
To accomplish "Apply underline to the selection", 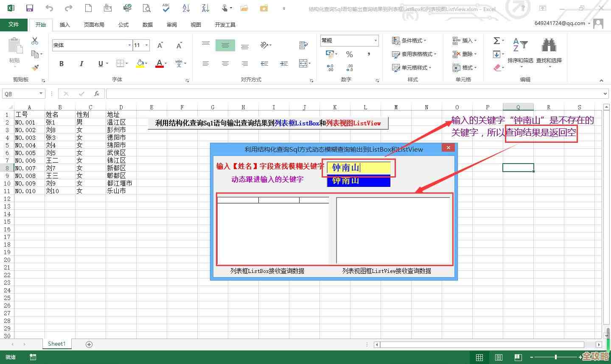I will (x=100, y=64).
